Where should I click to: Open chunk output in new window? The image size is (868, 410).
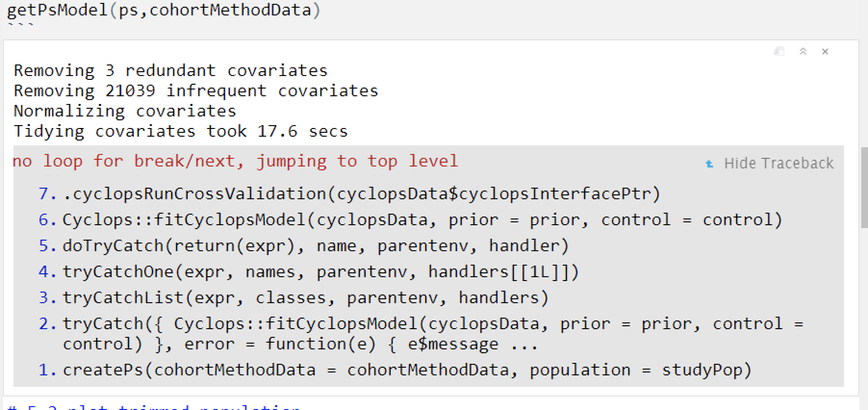pos(779,51)
